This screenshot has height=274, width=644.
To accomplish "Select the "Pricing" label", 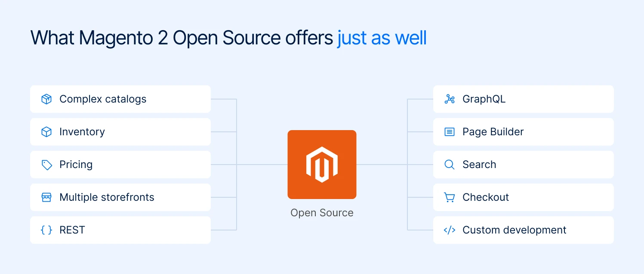I will coord(76,165).
